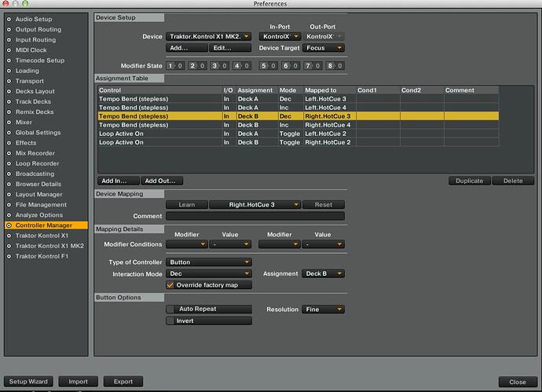Open Controller Manager section
The image size is (542, 392).
(x=46, y=225)
